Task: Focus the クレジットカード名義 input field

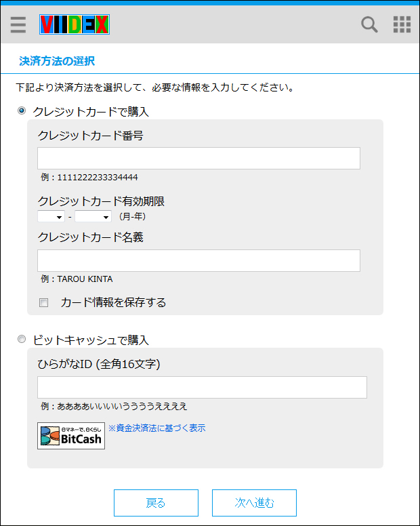Action: point(198,260)
